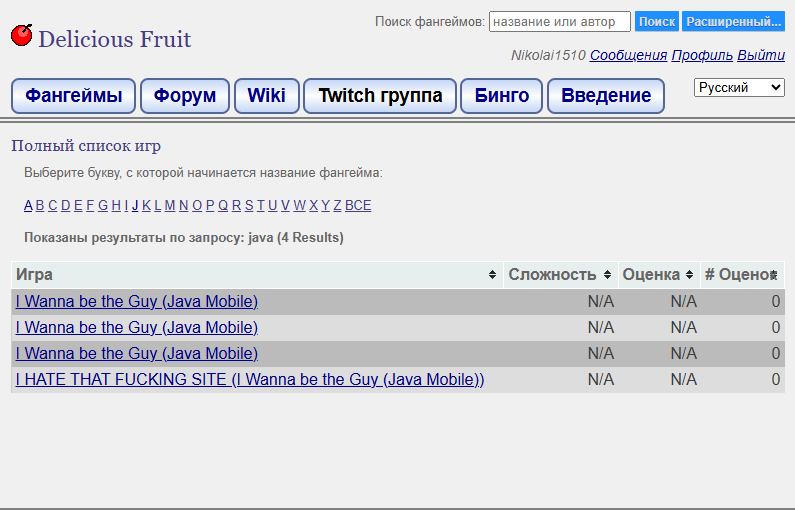
Task: Click the Поиск search button
Action: pos(657,22)
